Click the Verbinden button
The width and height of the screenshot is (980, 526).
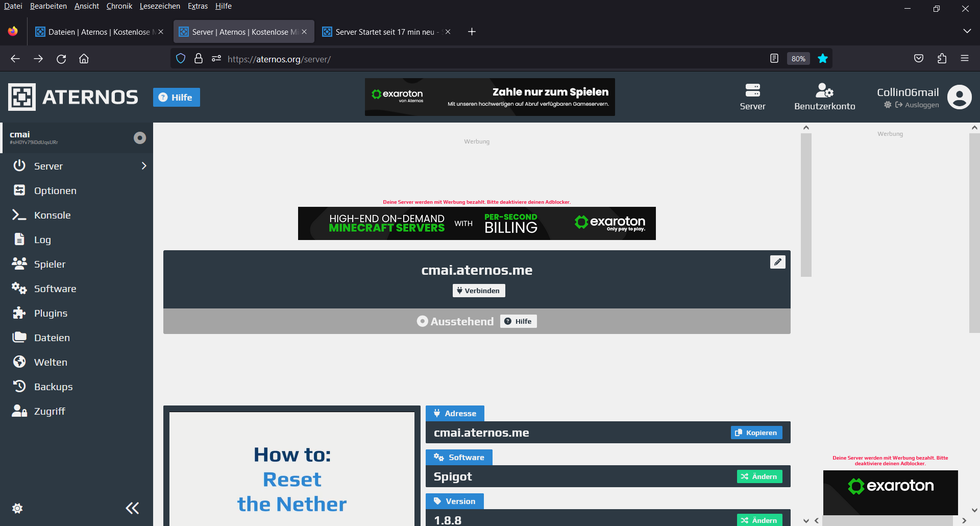click(x=479, y=291)
